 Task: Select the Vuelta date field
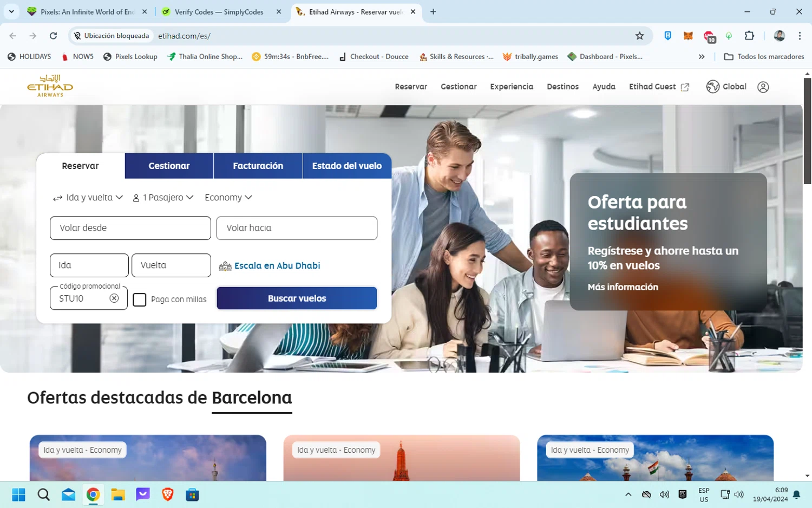(171, 265)
